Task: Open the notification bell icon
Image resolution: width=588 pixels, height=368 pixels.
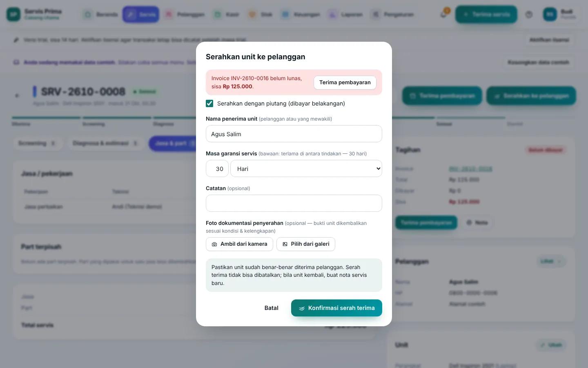Action: coord(443,15)
